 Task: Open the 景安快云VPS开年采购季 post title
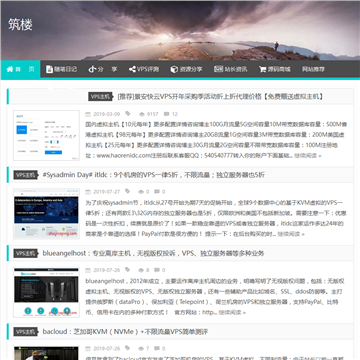pos(220,97)
